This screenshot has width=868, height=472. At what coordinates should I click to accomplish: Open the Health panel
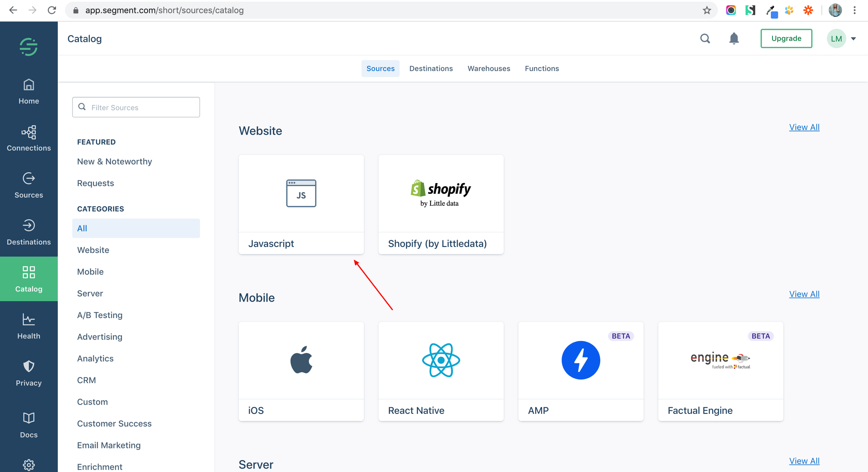pyautogui.click(x=28, y=325)
